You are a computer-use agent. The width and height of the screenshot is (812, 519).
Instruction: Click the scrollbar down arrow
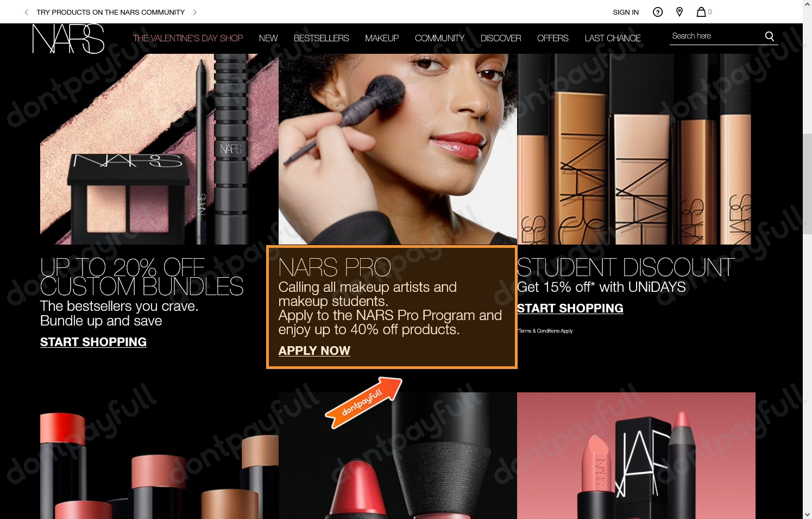807,514
